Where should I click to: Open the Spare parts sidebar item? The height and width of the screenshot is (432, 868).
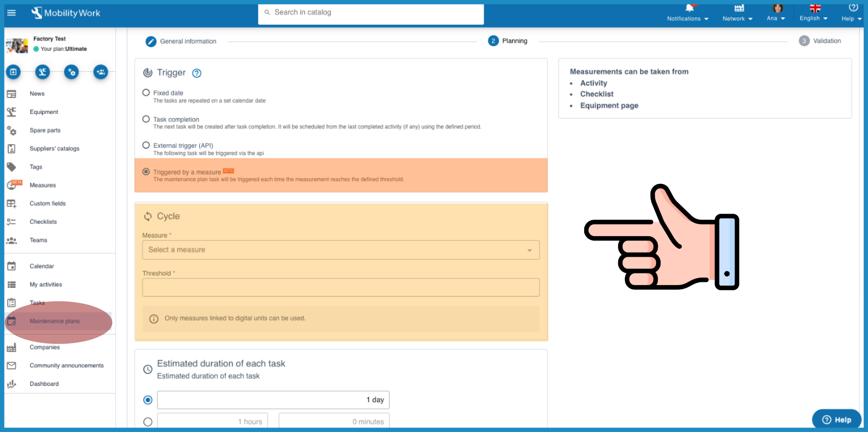(x=45, y=130)
